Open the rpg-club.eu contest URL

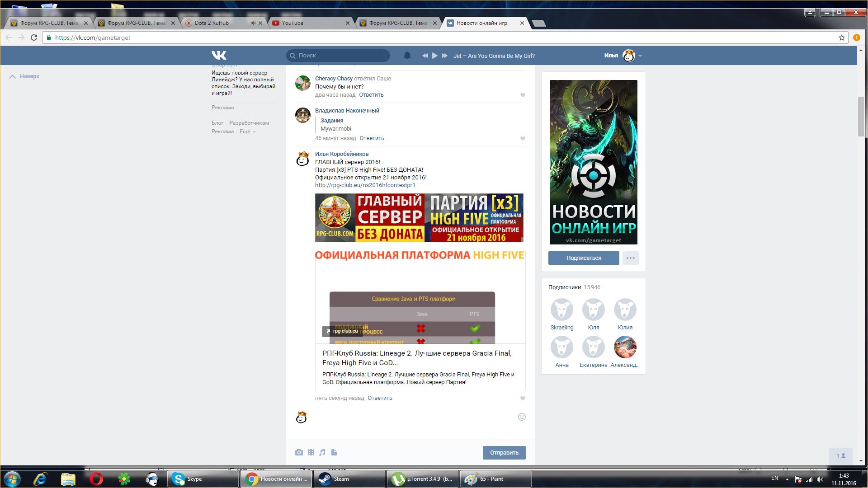pyautogui.click(x=365, y=185)
